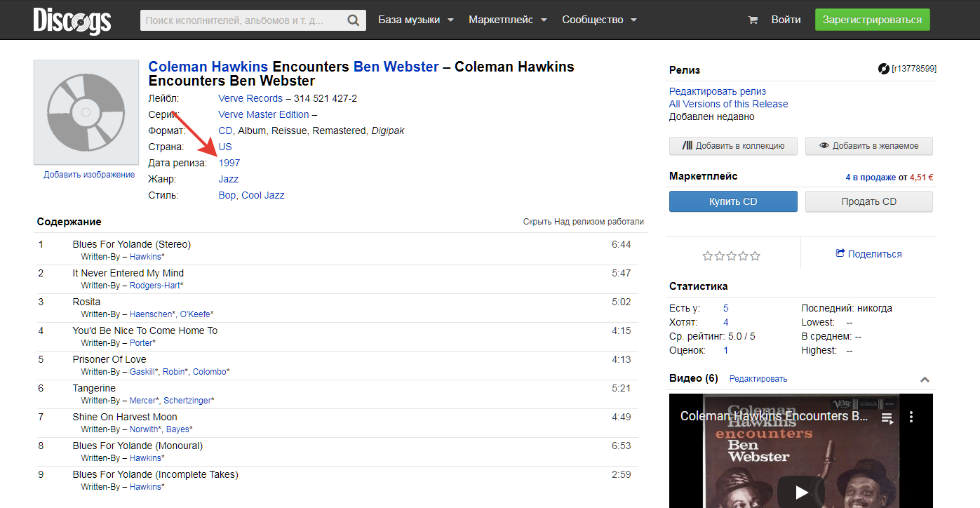Open the Verve Records label link
Viewport: 980px width, 508px height.
[250, 98]
